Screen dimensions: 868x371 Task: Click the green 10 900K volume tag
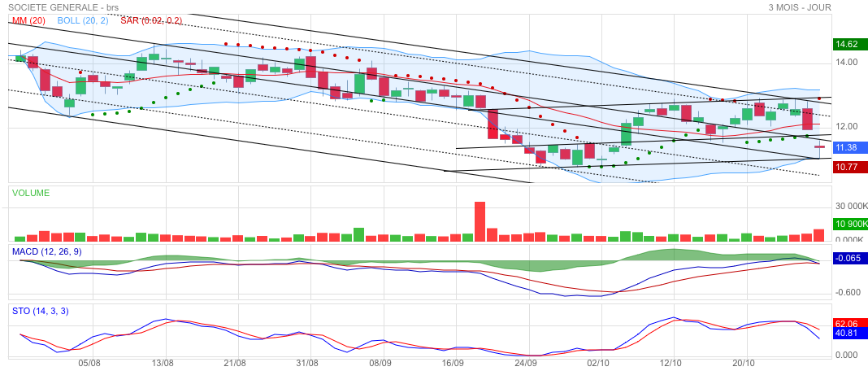(x=850, y=224)
